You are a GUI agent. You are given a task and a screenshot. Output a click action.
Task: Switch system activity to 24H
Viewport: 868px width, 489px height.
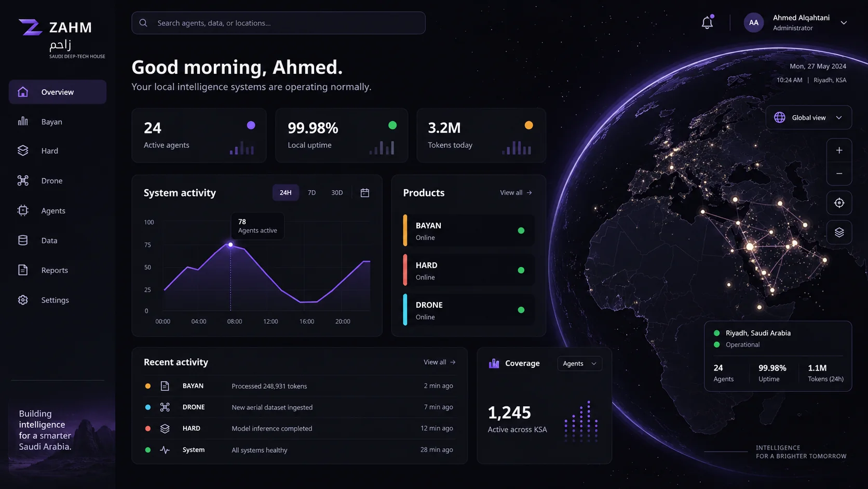[286, 193]
